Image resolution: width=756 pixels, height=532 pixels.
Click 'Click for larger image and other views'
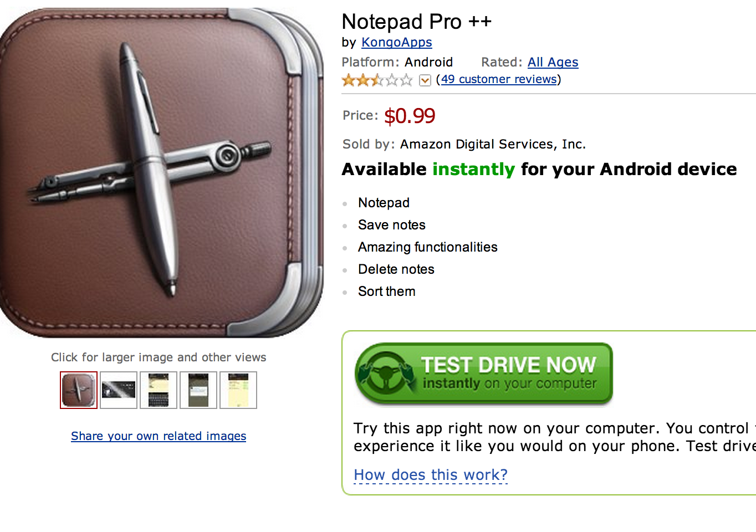(159, 357)
